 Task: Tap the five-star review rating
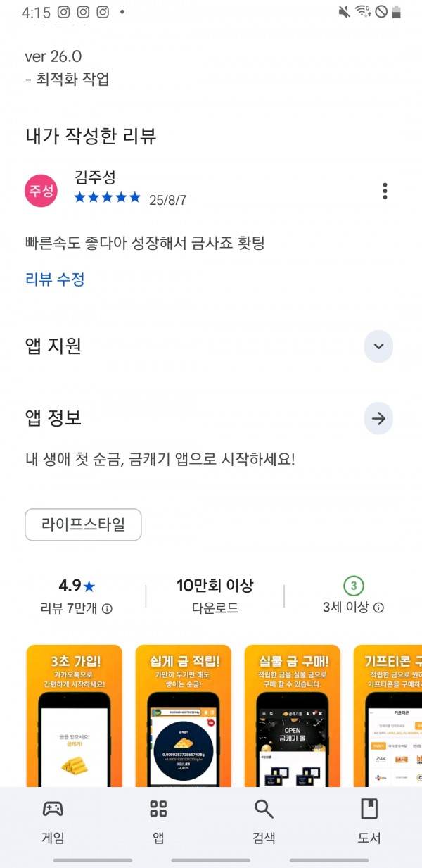[x=108, y=198]
